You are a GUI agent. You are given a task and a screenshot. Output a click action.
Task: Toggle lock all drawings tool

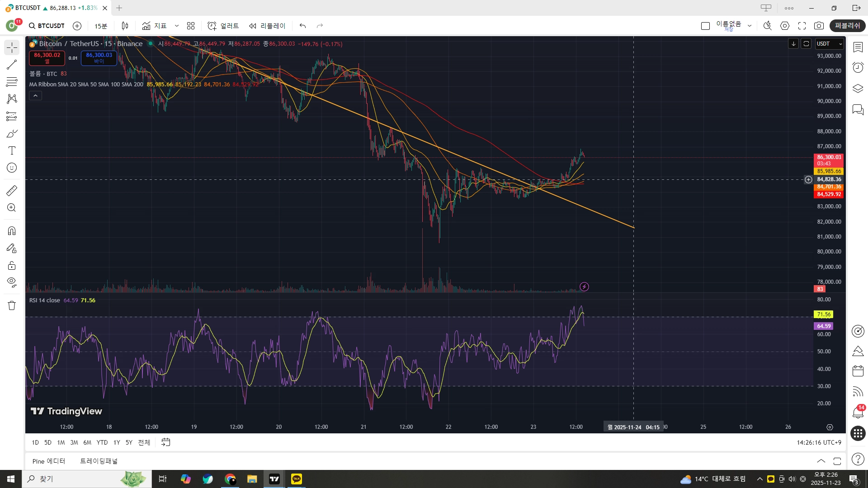click(12, 265)
